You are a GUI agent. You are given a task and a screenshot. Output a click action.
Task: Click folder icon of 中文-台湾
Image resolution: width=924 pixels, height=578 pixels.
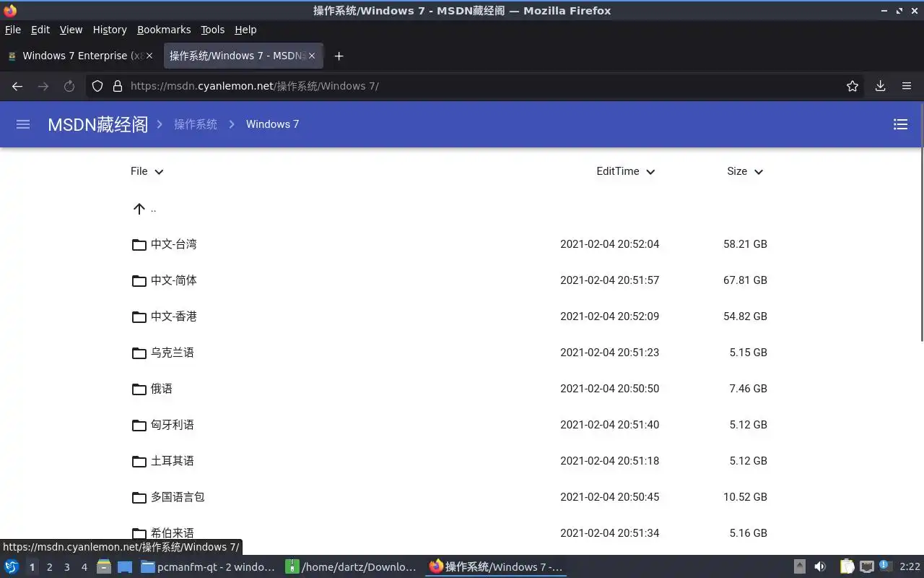coord(139,244)
